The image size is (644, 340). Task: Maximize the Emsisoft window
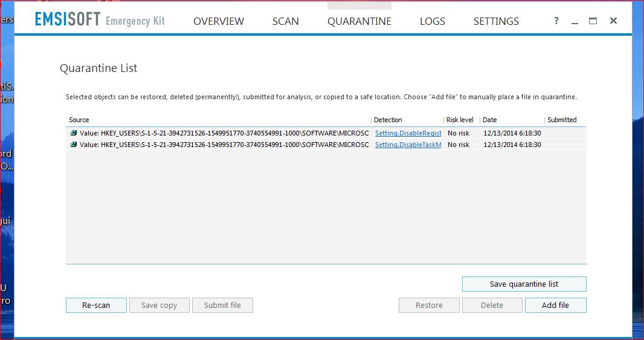[x=593, y=21]
